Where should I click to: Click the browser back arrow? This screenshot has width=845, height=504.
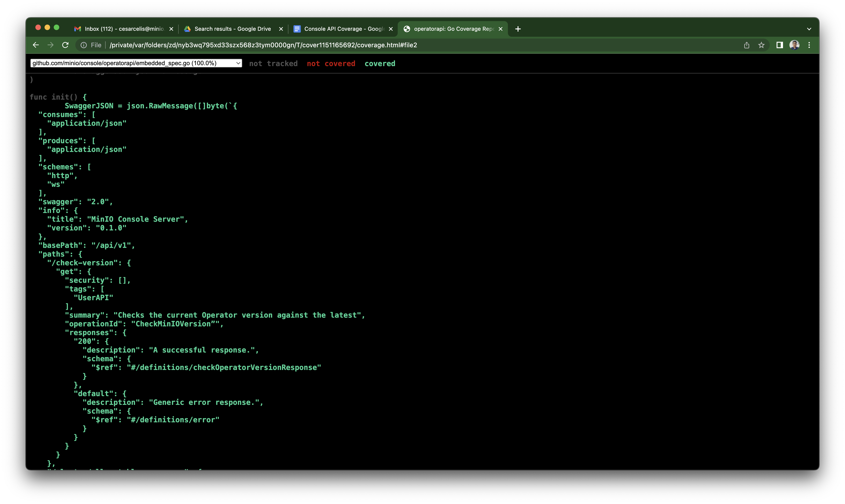(36, 45)
